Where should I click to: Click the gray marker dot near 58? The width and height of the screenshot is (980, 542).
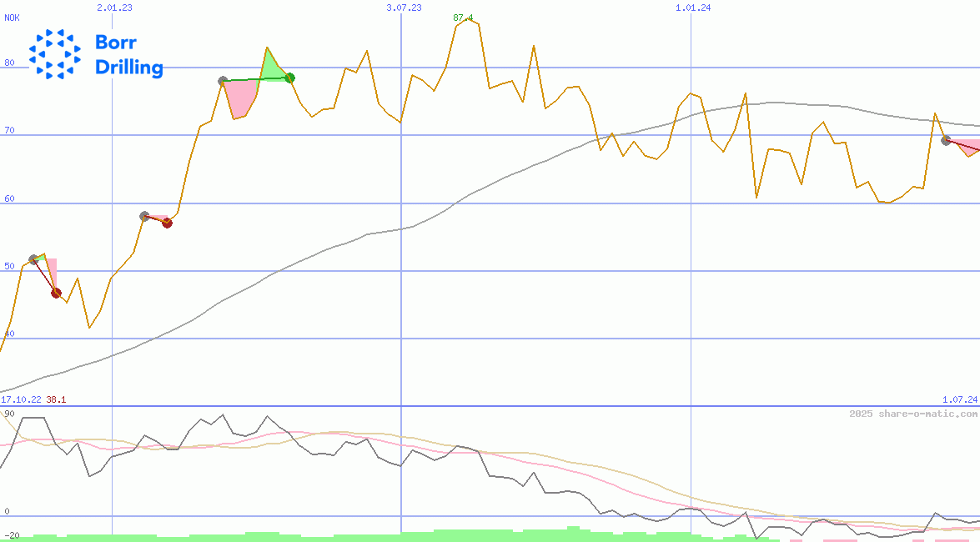coord(144,216)
